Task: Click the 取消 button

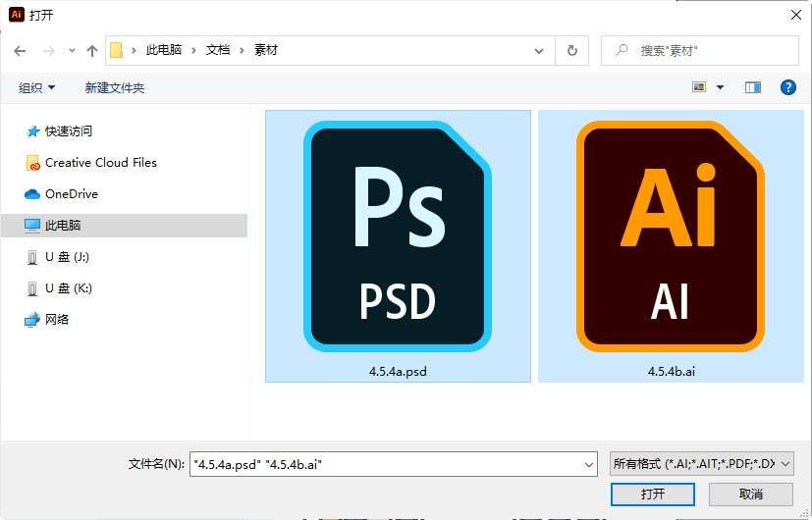Action: 750,494
